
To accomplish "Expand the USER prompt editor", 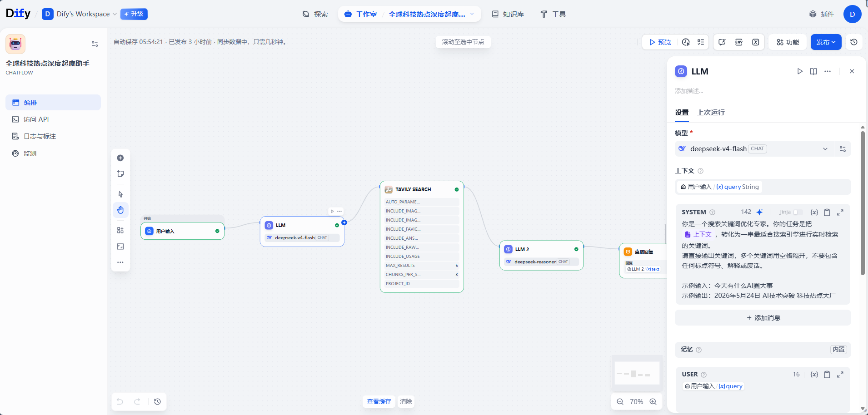I will coord(840,375).
